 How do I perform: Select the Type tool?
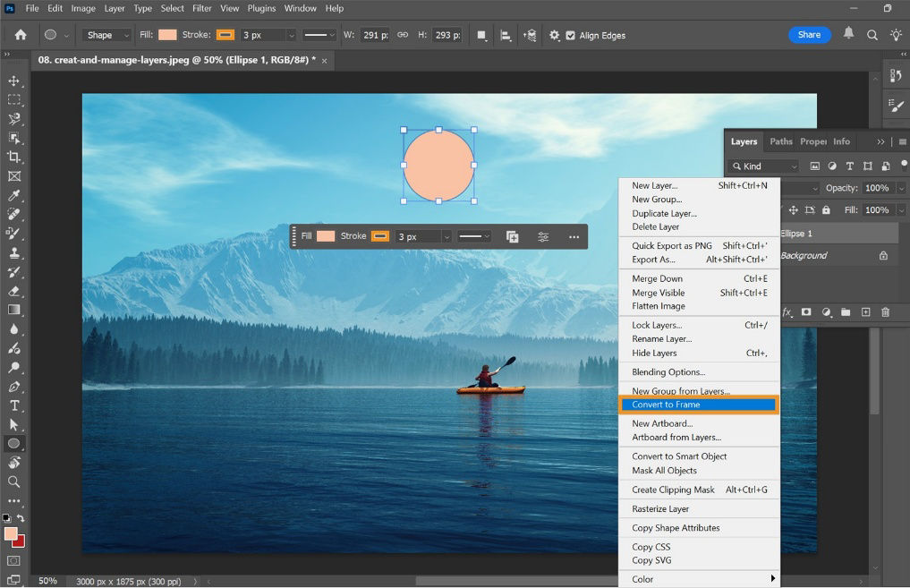13,405
